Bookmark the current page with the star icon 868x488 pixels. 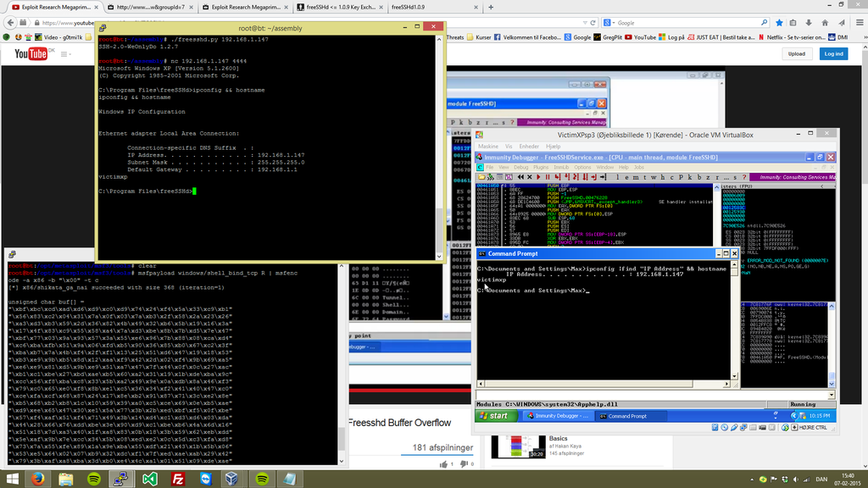pyautogui.click(x=779, y=23)
